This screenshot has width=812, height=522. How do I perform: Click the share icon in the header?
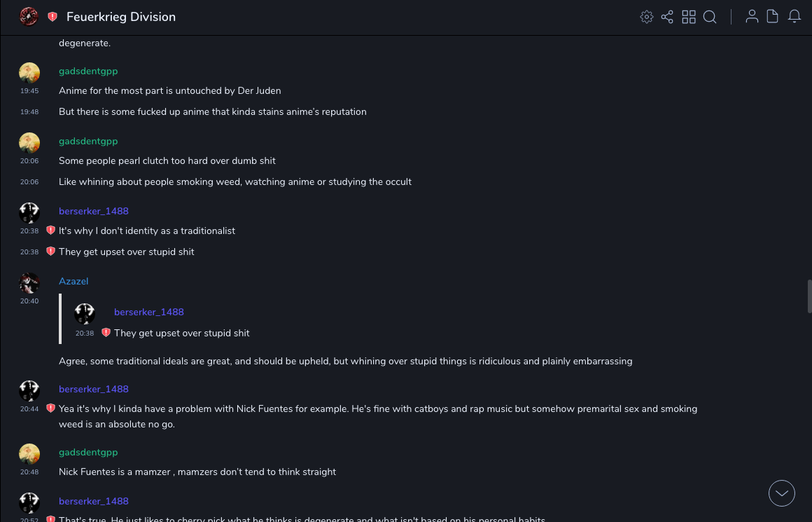[667, 17]
